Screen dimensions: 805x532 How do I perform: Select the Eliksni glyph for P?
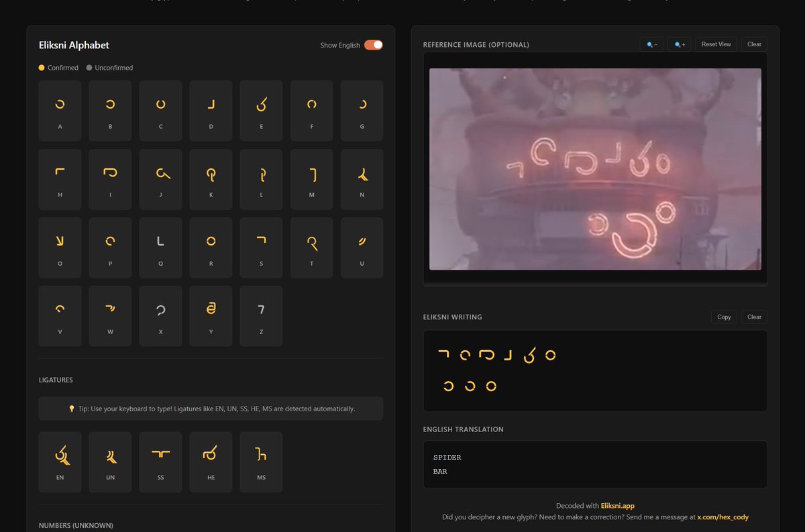coord(110,248)
